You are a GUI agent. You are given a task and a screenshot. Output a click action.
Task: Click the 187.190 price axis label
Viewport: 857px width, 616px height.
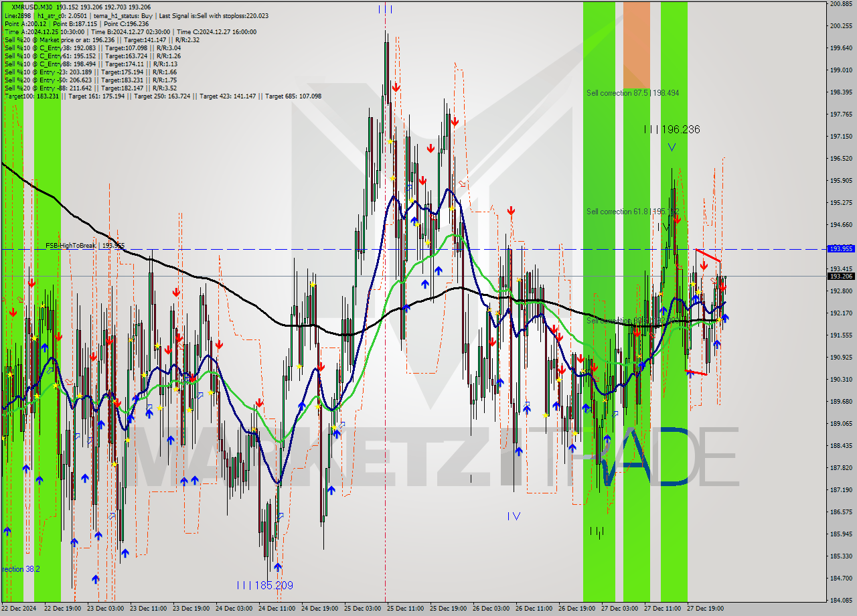coord(841,490)
